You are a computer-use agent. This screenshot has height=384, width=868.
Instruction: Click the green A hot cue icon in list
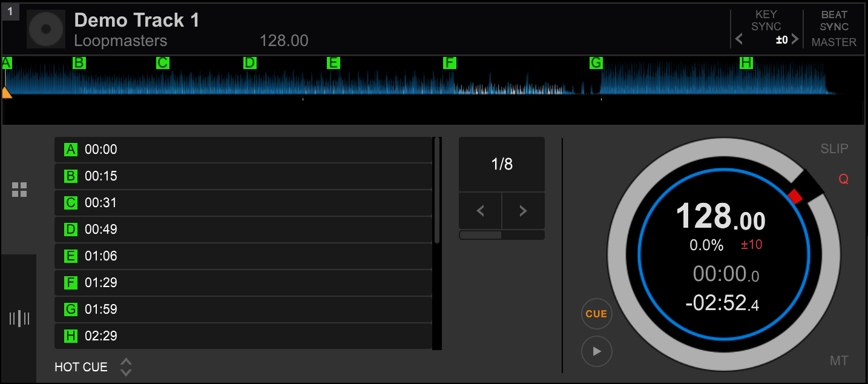[x=71, y=150]
